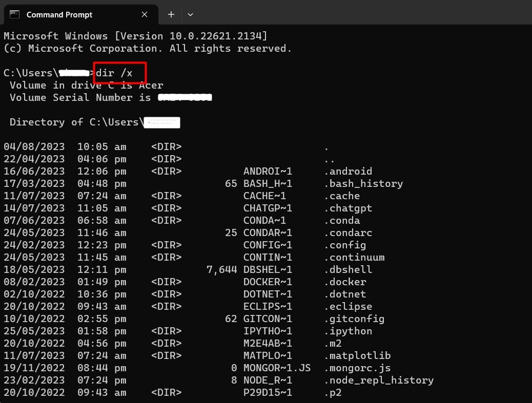
Task: Click the 'Microsoft Windows [Version 10.0.22621.2134]' line
Action: pyautogui.click(x=135, y=36)
